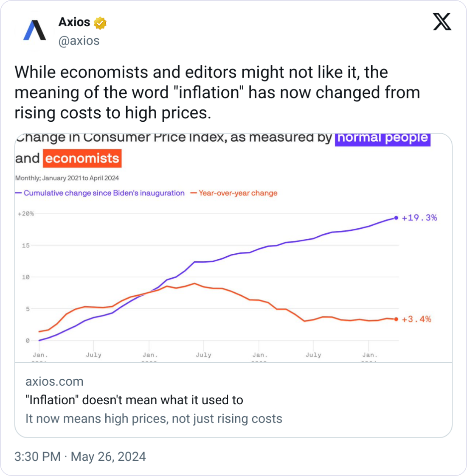Click the +3.4% data label
Image resolution: width=467 pixels, height=476 pixels.
click(x=416, y=319)
